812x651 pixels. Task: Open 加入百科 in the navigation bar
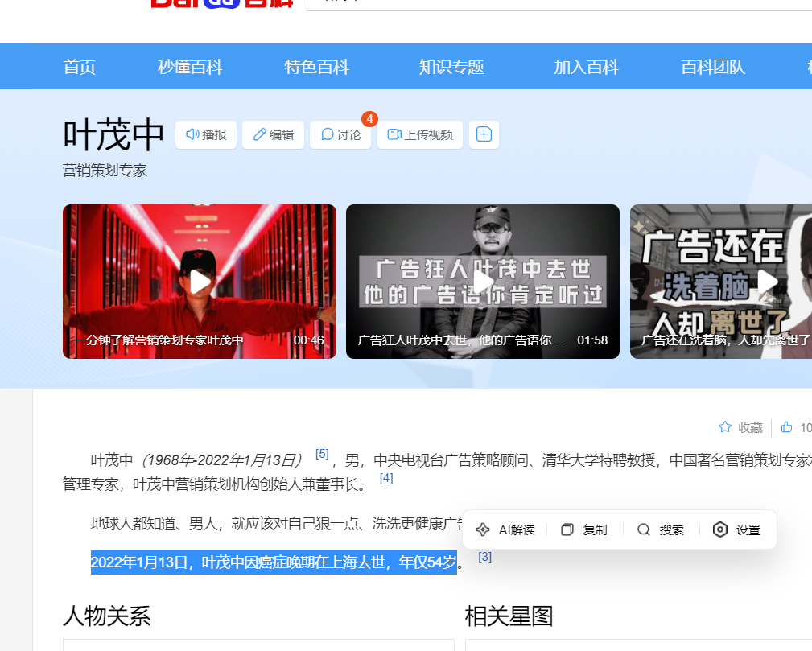tap(586, 67)
